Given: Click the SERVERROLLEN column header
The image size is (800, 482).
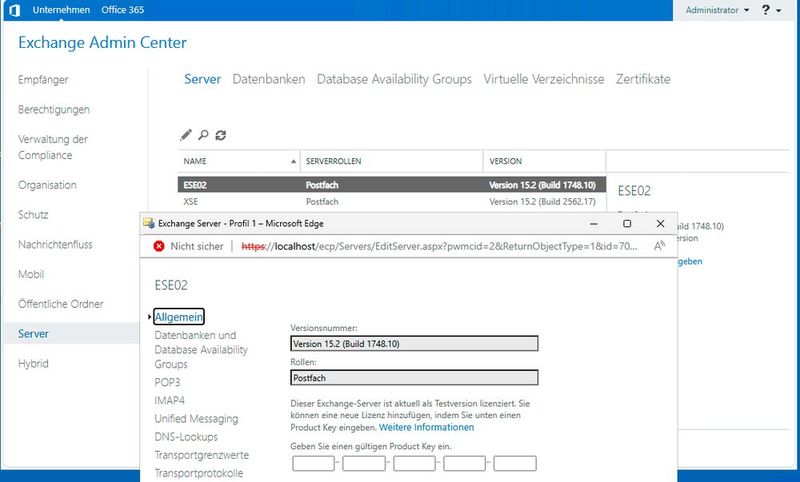Looking at the screenshot, I should [x=391, y=161].
